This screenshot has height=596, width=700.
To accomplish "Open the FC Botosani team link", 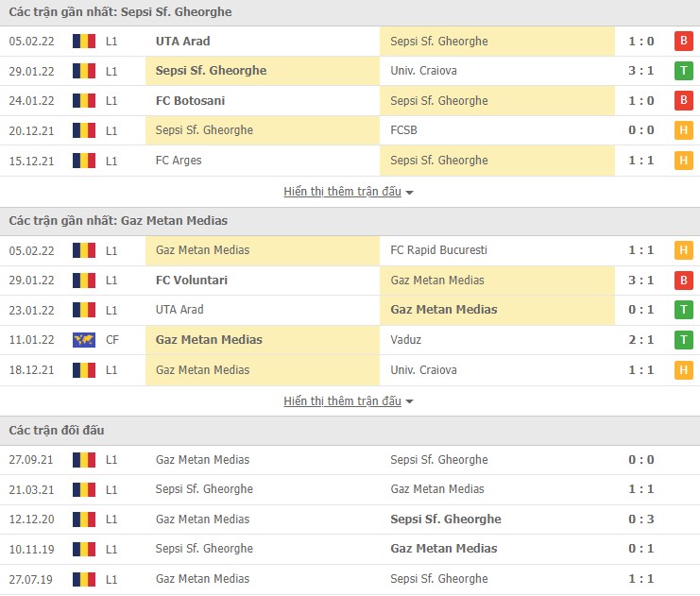I will [x=190, y=101].
